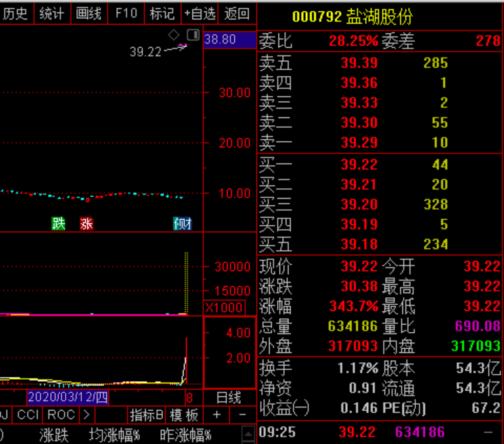The image size is (504, 444).
Task: Zoom out chart with minus button
Action: pos(242,415)
